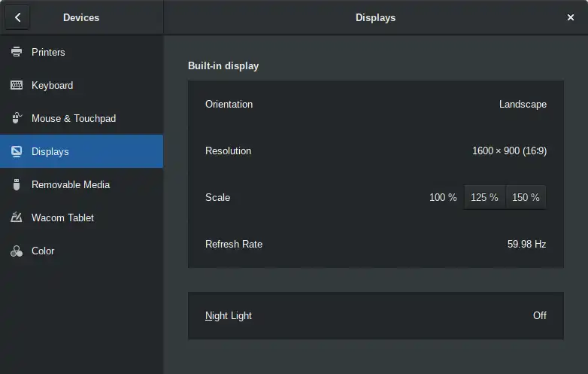Screen dimensions: 588x374
Task: Click the Color circles icon
Action: tap(17, 251)
